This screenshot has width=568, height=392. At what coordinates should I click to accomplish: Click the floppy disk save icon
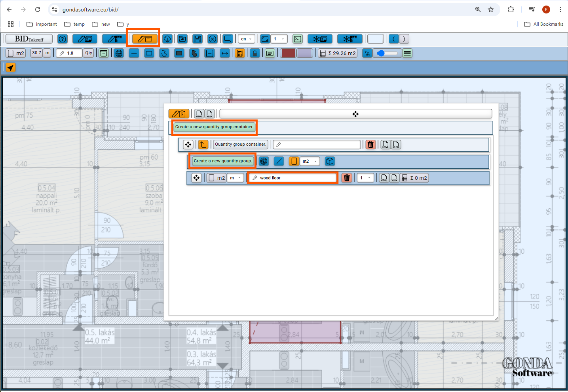pos(198,39)
